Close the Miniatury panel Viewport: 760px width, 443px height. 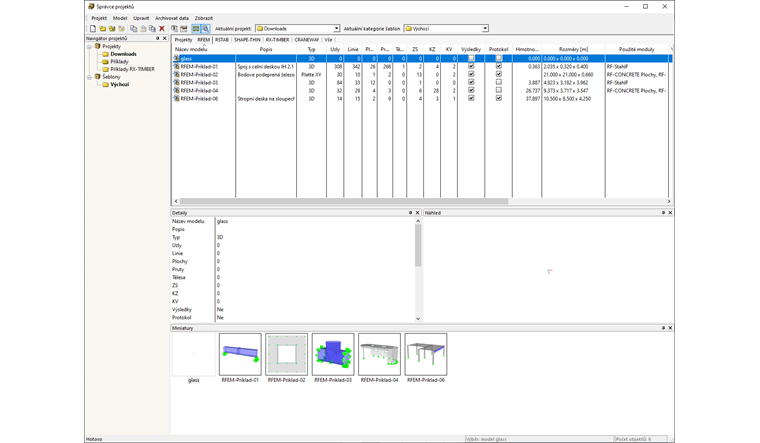[x=670, y=328]
